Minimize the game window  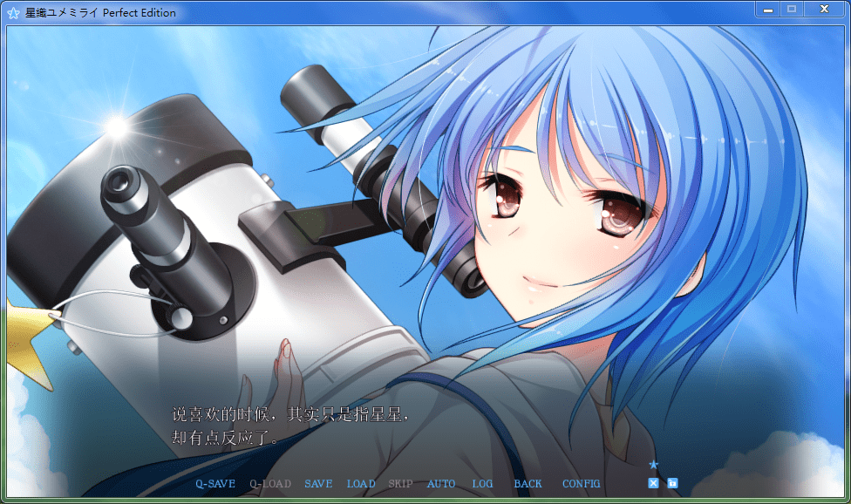tap(768, 10)
